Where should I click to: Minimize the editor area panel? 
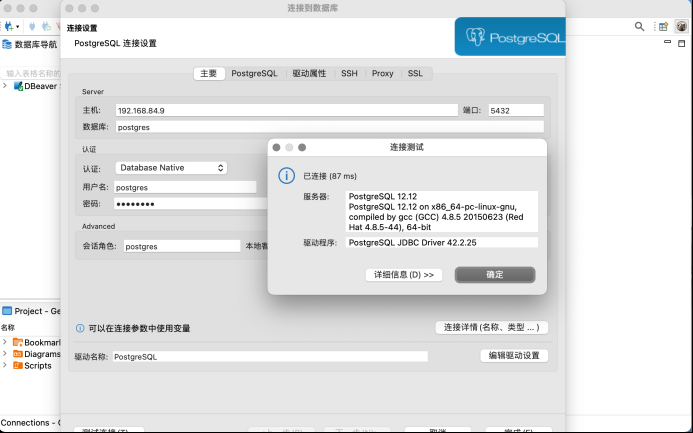667,42
